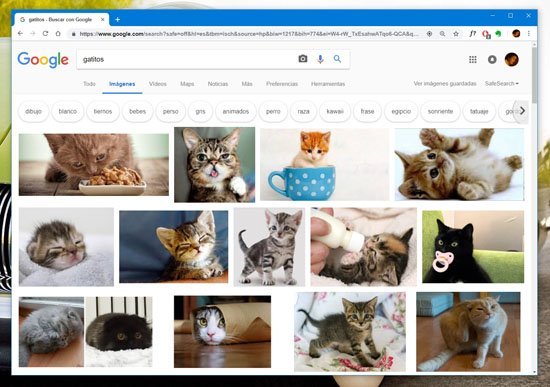Open the Google account avatar
The width and height of the screenshot is (550, 387).
click(511, 59)
